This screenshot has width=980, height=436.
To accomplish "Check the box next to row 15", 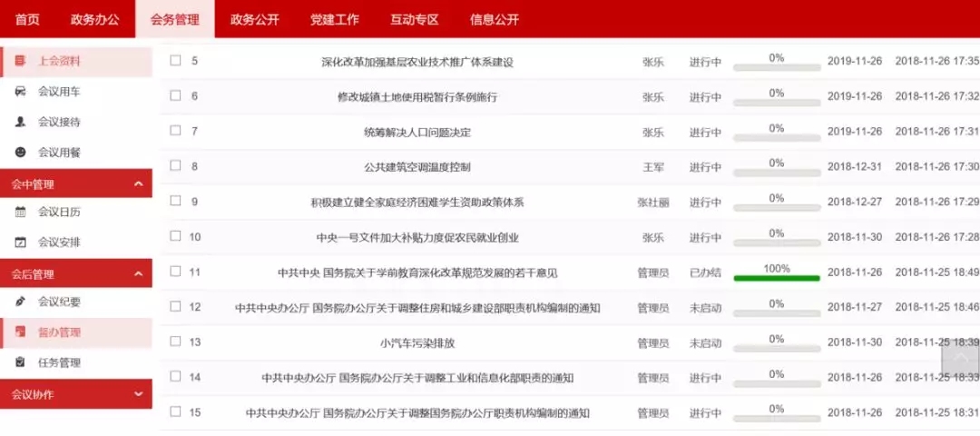I will pyautogui.click(x=176, y=412).
